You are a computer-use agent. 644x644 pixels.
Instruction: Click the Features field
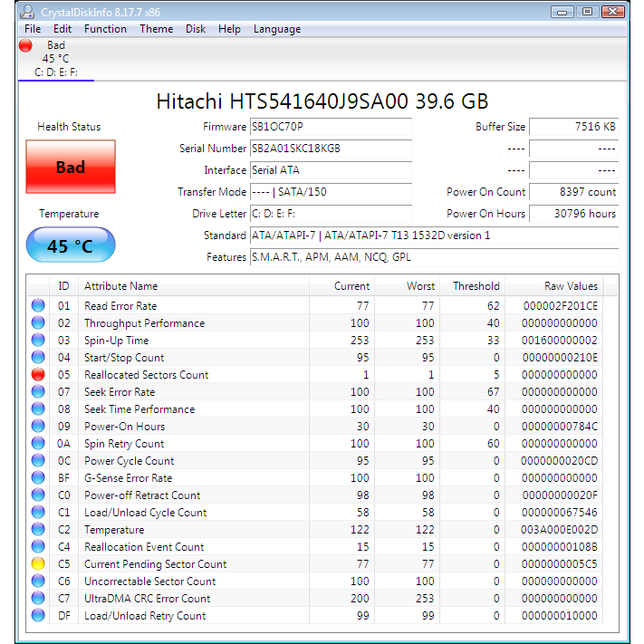point(434,257)
